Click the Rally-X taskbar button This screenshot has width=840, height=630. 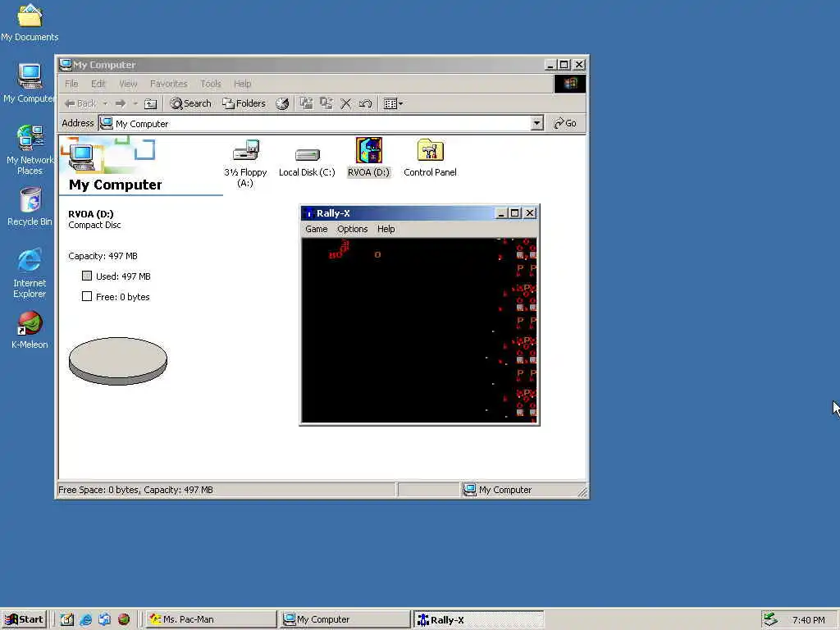[x=478, y=620]
